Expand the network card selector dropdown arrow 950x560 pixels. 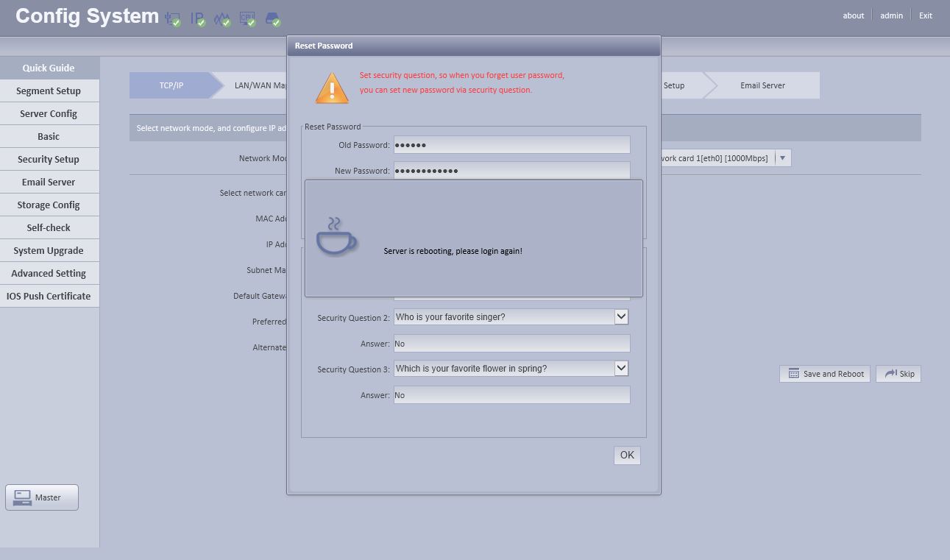[782, 158]
